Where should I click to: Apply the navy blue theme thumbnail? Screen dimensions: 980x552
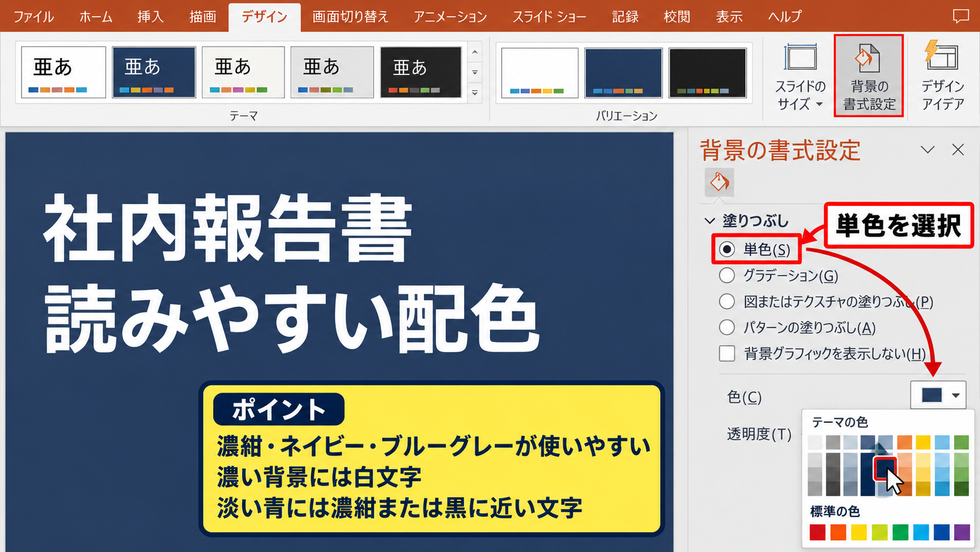pos(154,72)
